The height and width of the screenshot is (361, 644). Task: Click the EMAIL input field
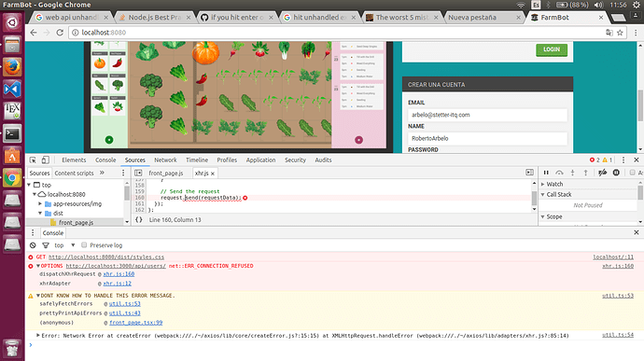487,115
